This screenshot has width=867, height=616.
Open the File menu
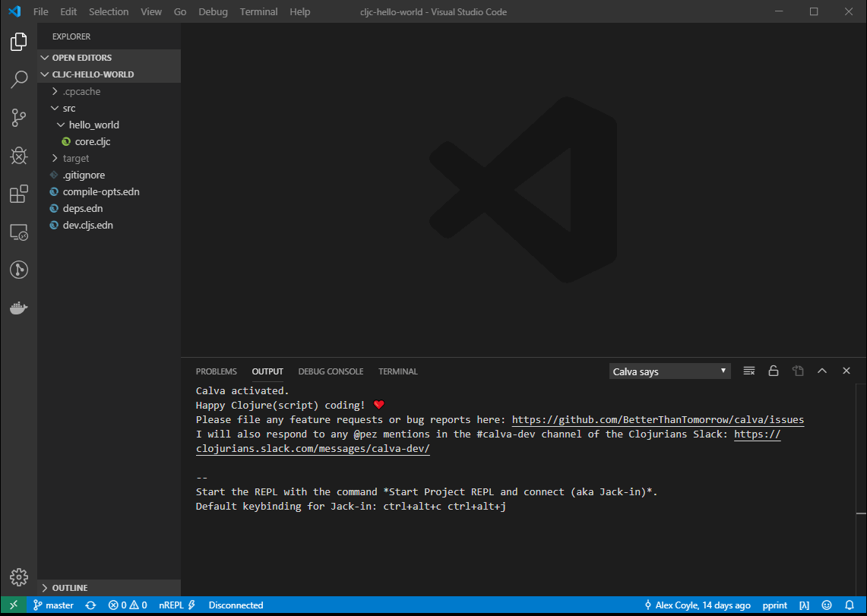click(x=41, y=11)
